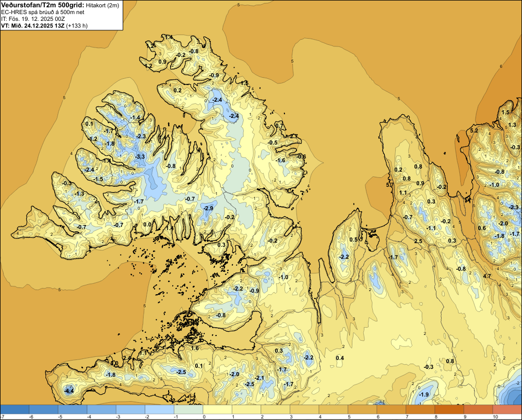Select legend color between 4 and 5
Viewport: 522px width, 420px height.
coord(333,410)
